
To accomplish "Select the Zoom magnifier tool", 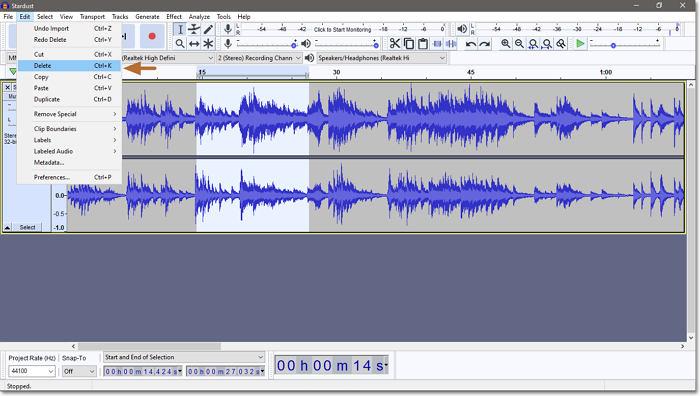I will point(180,44).
